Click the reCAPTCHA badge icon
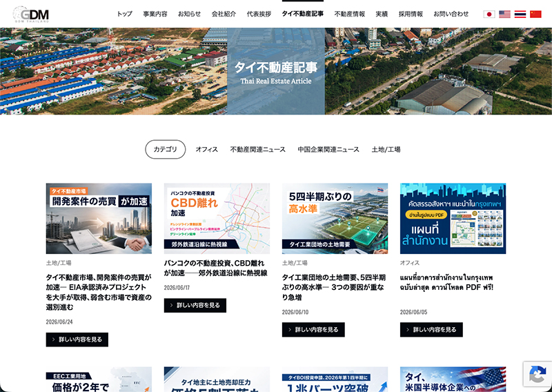Image resolution: width=552 pixels, height=392 pixels. 538,374
